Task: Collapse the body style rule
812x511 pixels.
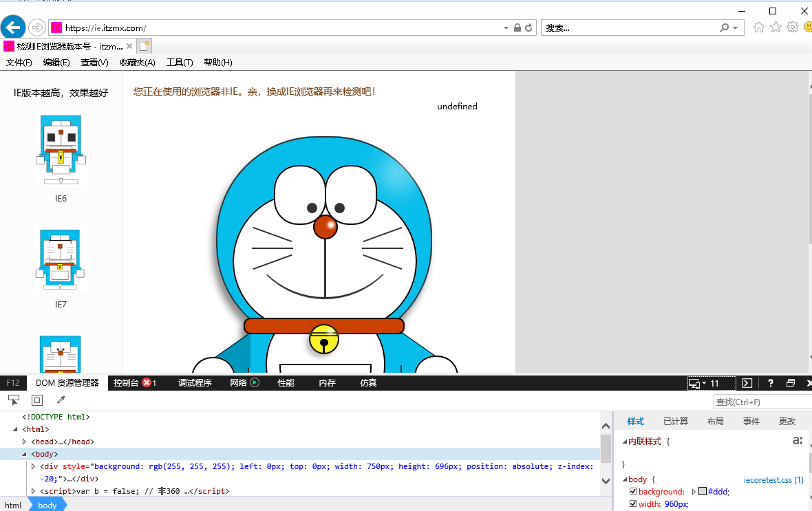Action: coord(625,479)
